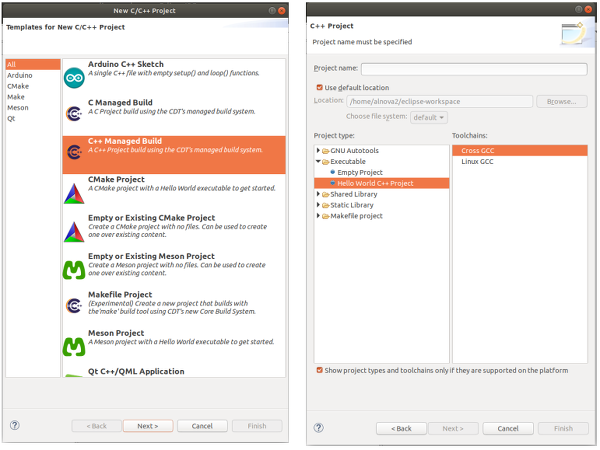
Task: Click the Makefile Project icon
Action: (74, 305)
